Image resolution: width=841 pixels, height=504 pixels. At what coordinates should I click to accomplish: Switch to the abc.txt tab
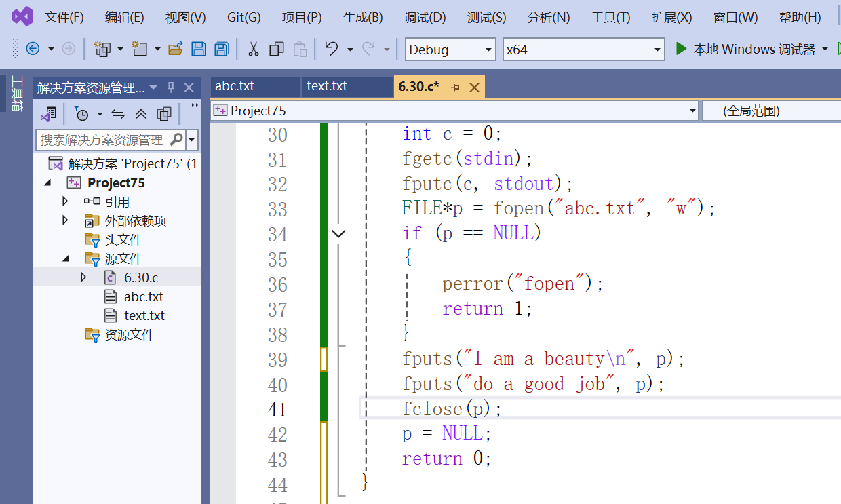coord(235,86)
